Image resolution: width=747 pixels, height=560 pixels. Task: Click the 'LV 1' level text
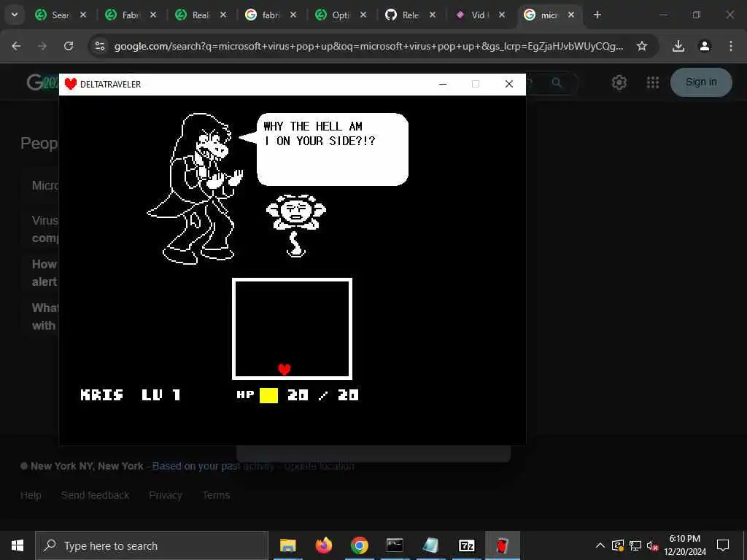(161, 394)
